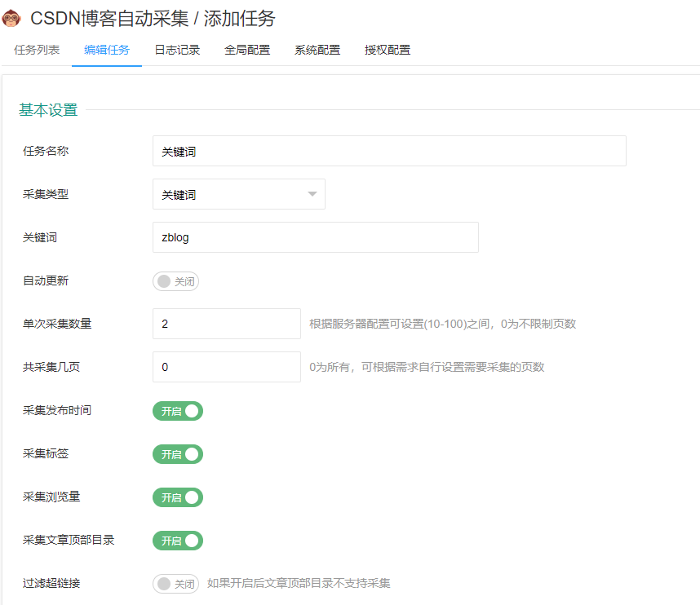Viewport: 700px width, 605px height.
Task: Click the 如果开启后文章顶部目录不支持采集 note
Action: click(299, 583)
